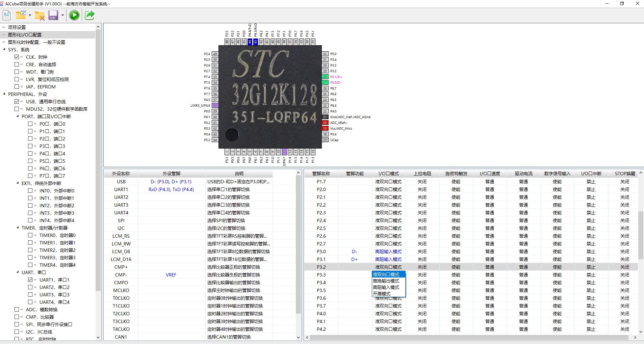Open 图形化时钟配置 tree entry
This screenshot has height=344, width=644.
coord(36,42)
